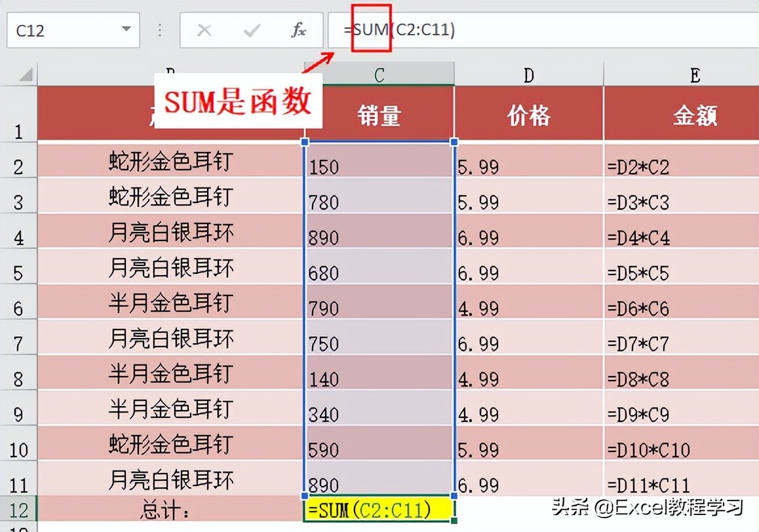759x532 pixels.
Task: Click the Cancel X icon in formula bar
Action: coord(204,31)
